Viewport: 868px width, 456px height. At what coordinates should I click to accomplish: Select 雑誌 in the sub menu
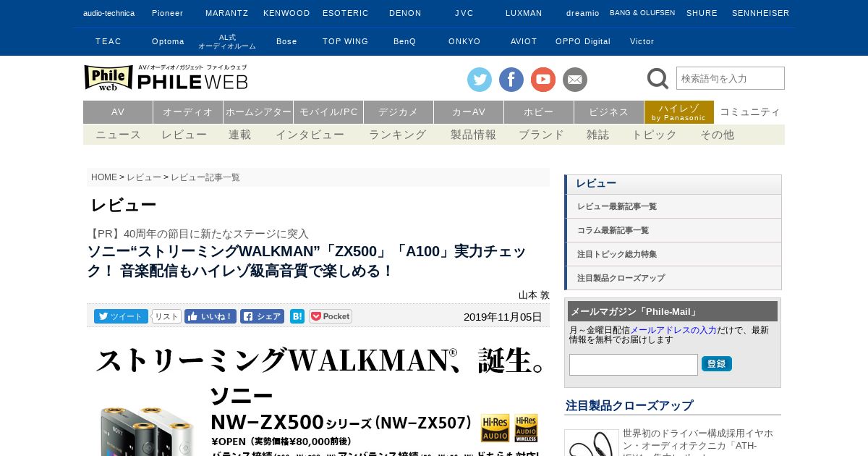point(598,135)
